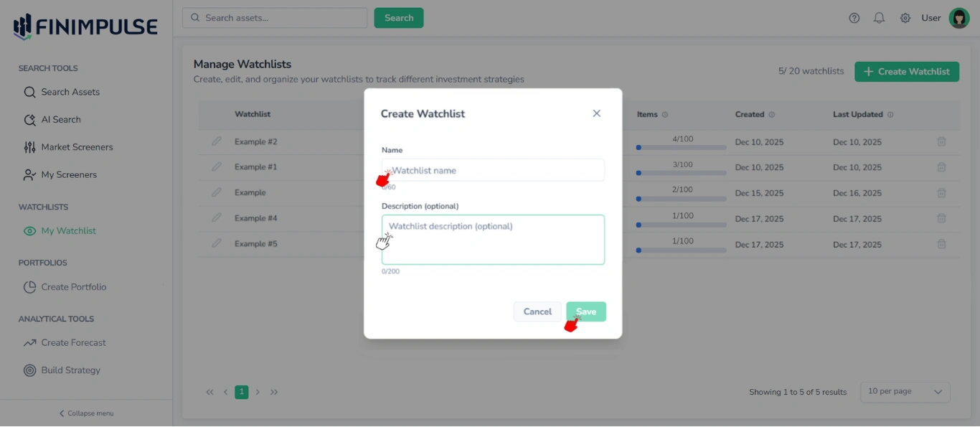Toggle sorting on the Created column

pos(772,114)
